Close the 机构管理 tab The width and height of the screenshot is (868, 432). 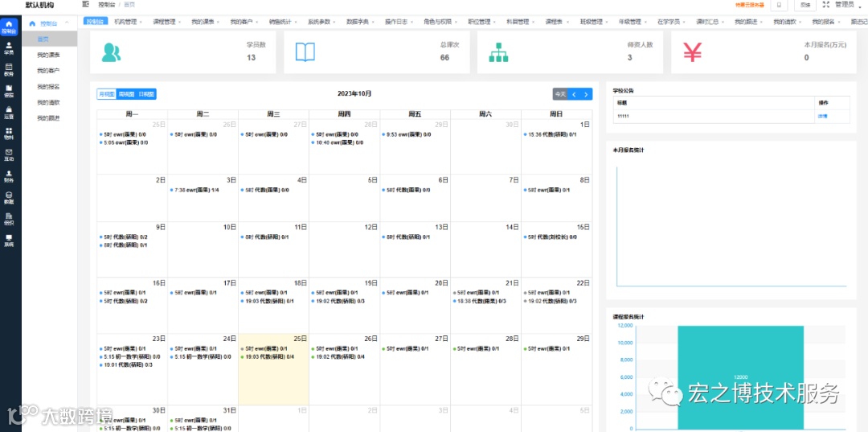pos(141,22)
